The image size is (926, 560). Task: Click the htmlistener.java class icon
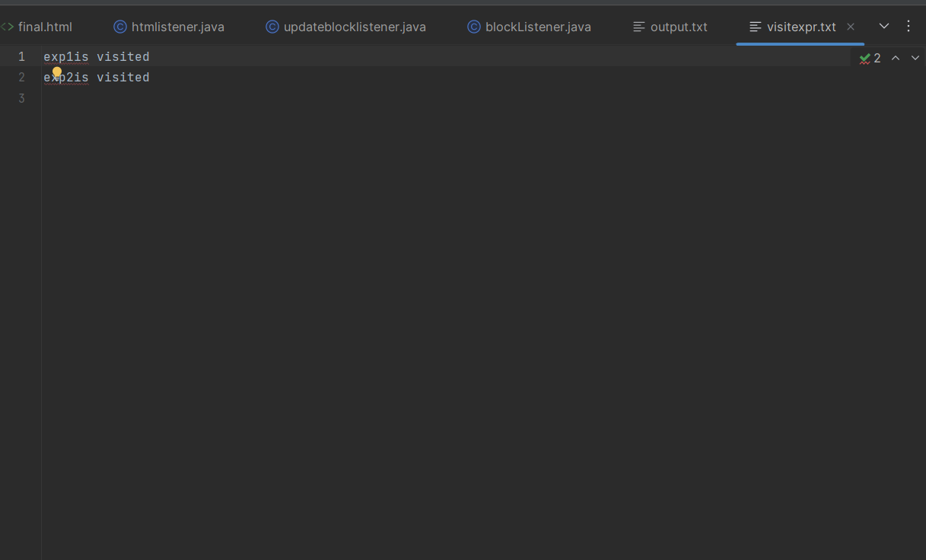pos(119,27)
